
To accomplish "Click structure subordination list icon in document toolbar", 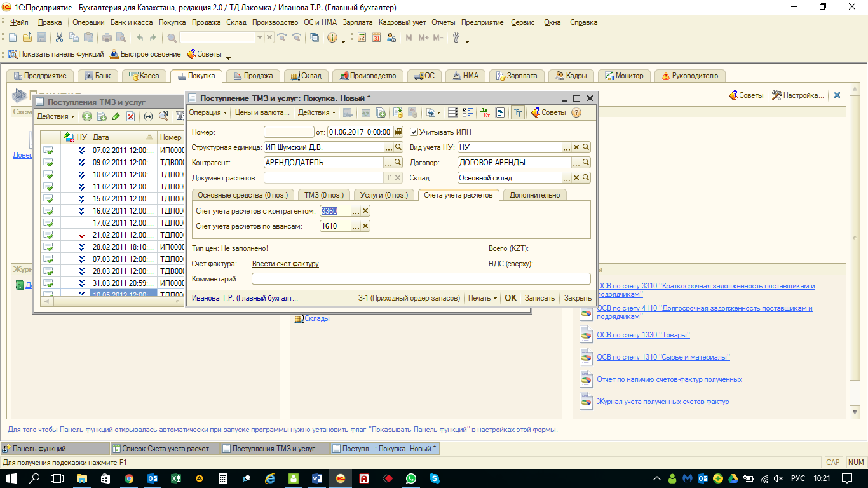I will [500, 112].
